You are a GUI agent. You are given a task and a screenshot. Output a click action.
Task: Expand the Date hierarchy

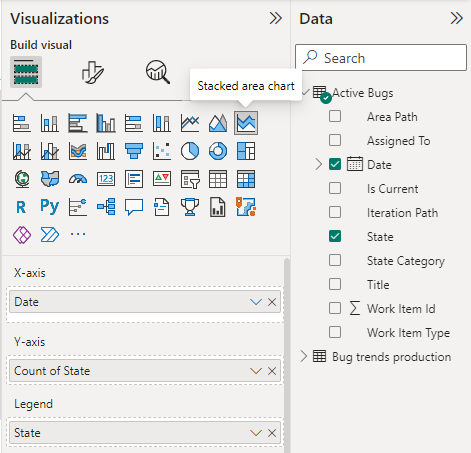click(x=318, y=164)
